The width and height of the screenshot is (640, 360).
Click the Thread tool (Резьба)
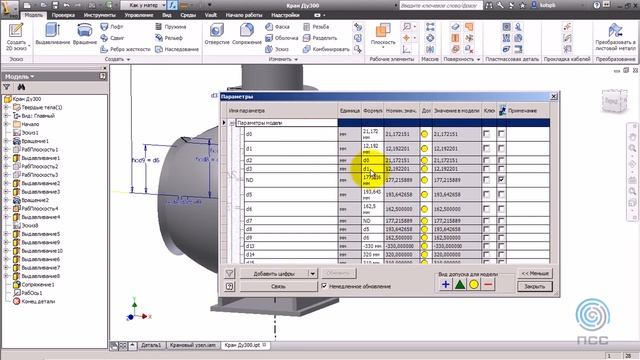tap(316, 27)
